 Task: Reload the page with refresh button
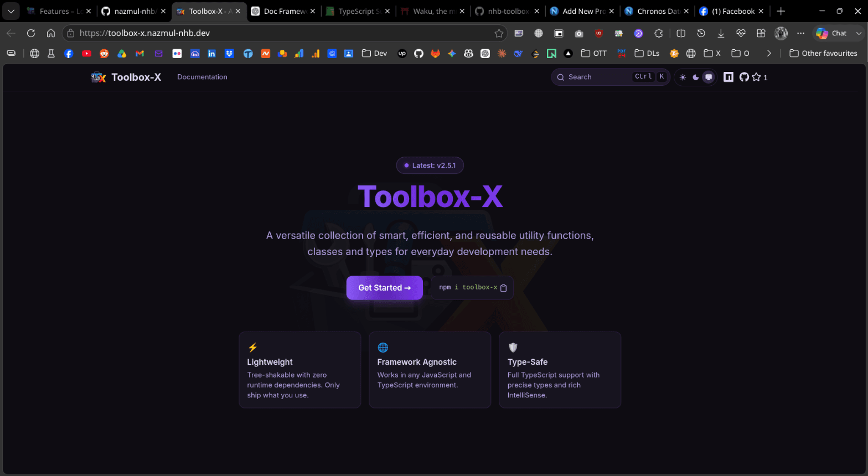[x=31, y=33]
